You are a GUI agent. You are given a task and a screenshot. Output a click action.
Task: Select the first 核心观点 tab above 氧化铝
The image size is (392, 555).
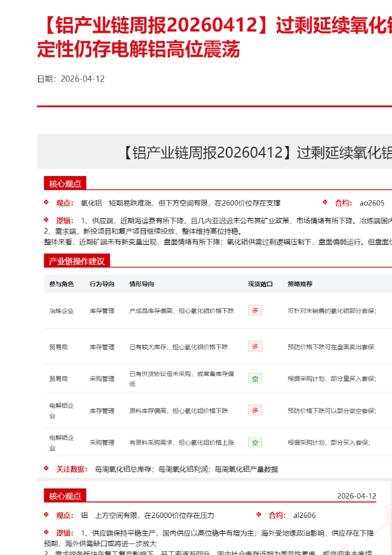click(65, 183)
